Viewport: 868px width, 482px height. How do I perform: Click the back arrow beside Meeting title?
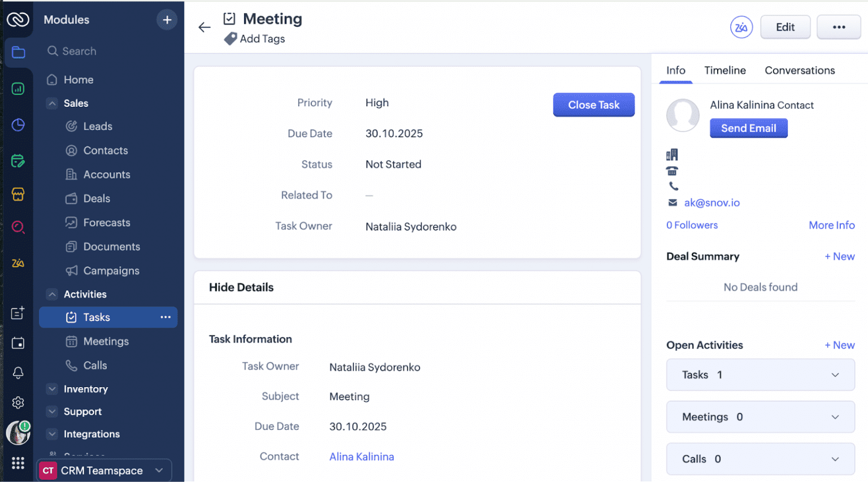(x=204, y=27)
